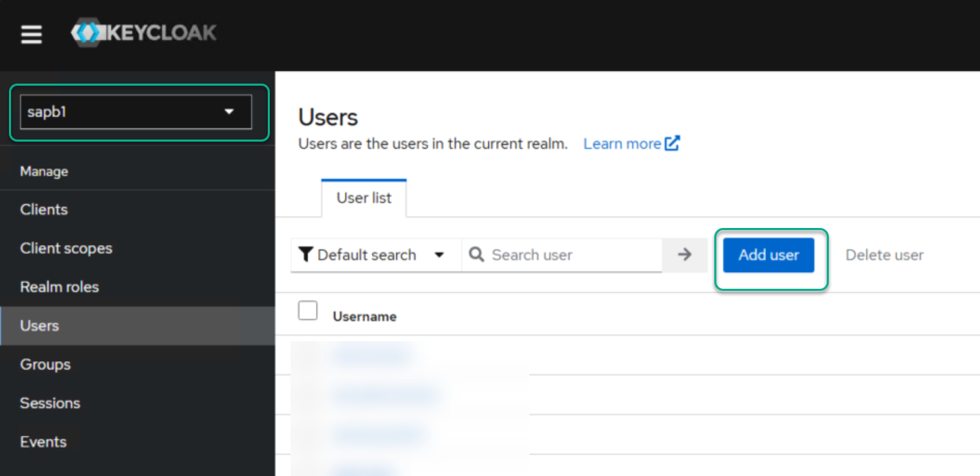This screenshot has height=476, width=980.
Task: Select Clients in the sidebar
Action: [43, 209]
